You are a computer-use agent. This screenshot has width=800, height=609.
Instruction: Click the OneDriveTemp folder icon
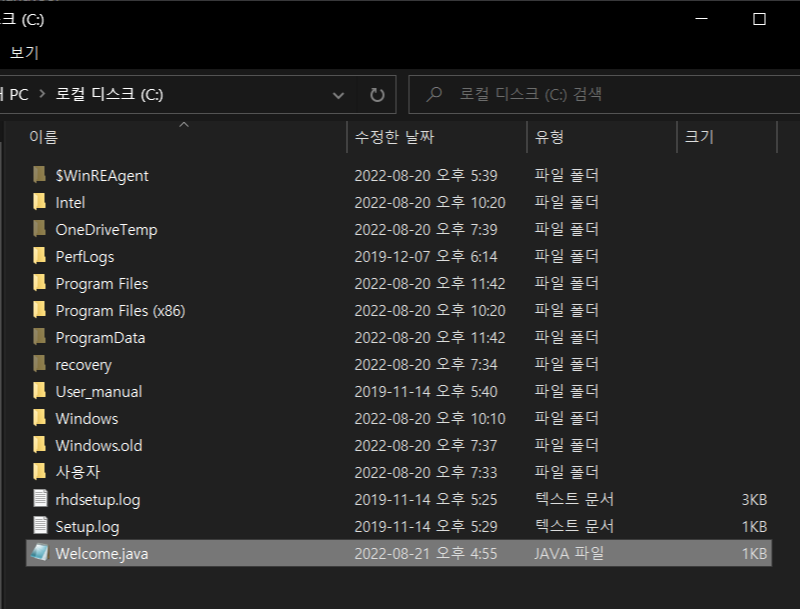[x=39, y=229]
